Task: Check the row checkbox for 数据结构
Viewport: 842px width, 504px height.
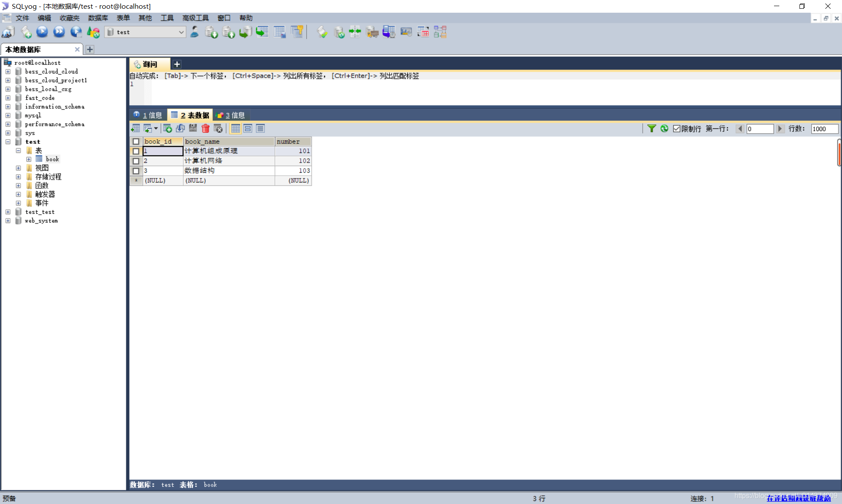Action: [136, 171]
